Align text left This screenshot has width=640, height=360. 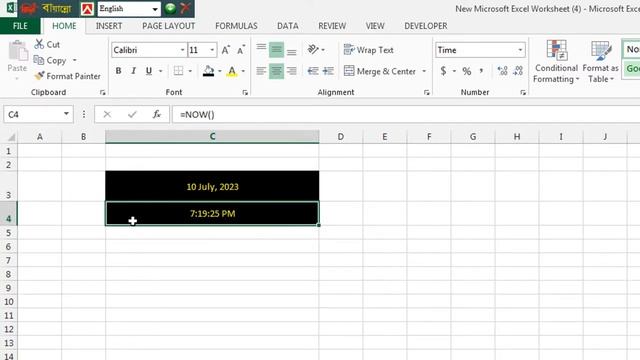coord(261,71)
